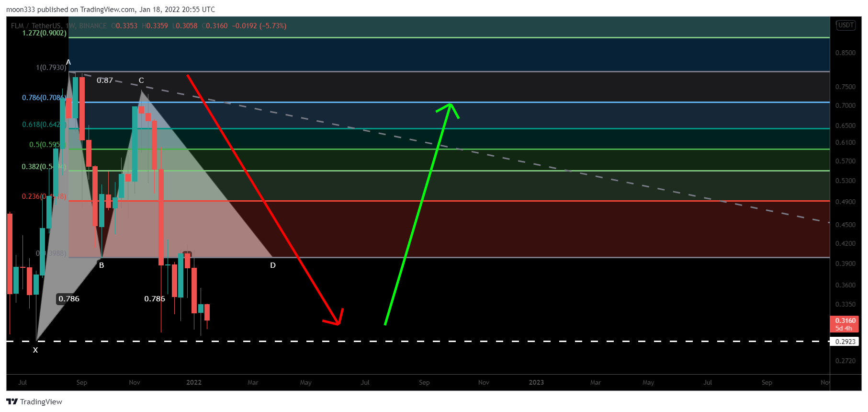Screen dimensions: 868x412
Task: Click the first Jul label on time axis
Action: 23,382
